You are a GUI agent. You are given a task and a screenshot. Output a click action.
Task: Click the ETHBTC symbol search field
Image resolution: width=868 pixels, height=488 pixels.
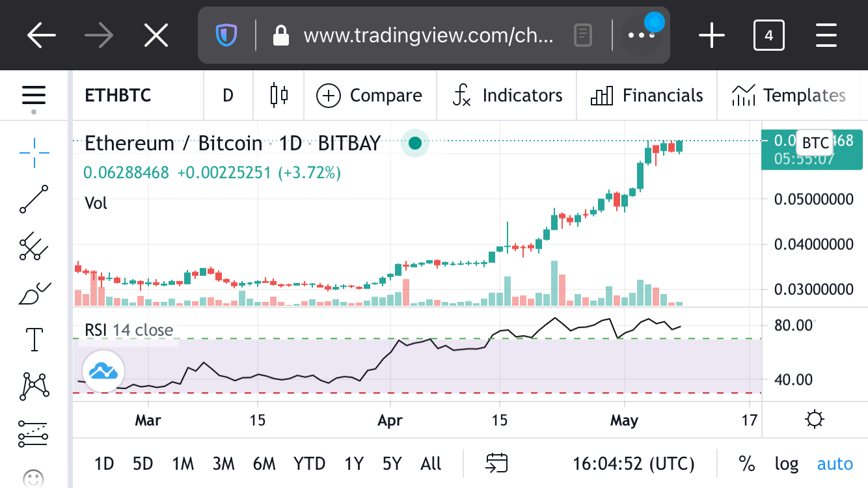click(x=118, y=96)
